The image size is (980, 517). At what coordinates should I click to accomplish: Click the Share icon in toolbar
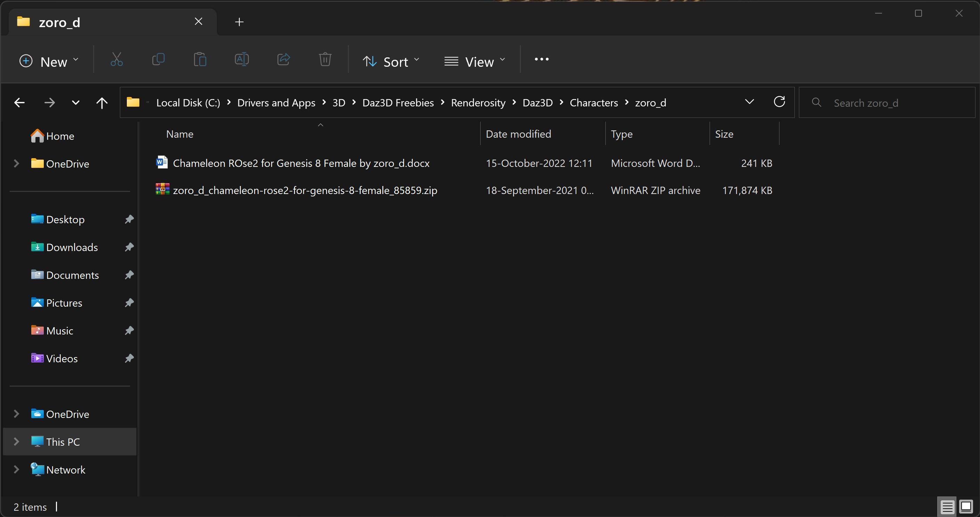[284, 60]
